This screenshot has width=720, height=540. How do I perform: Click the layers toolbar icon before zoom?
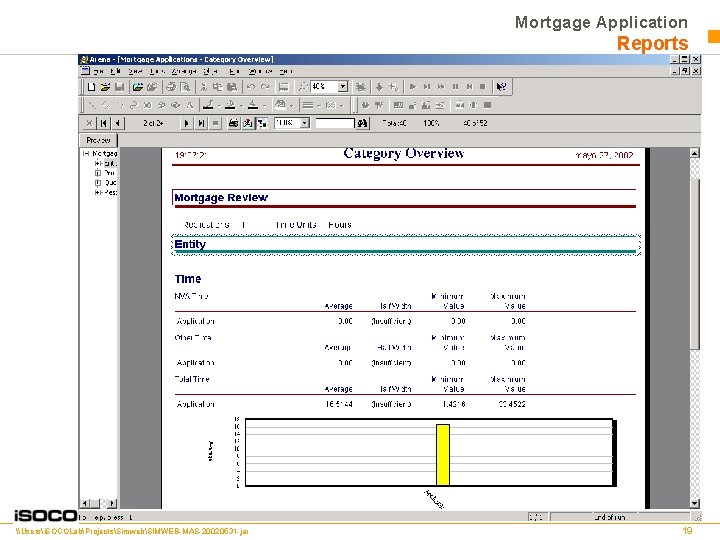(x=284, y=87)
